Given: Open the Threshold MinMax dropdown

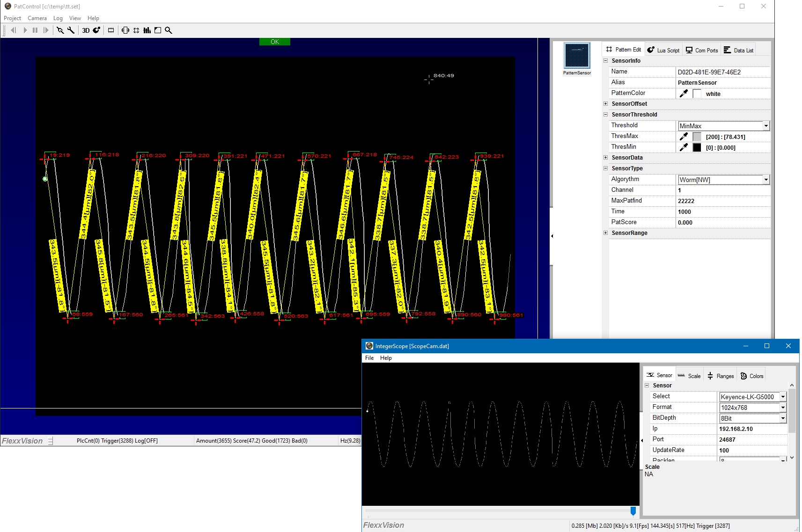Looking at the screenshot, I should (x=766, y=126).
